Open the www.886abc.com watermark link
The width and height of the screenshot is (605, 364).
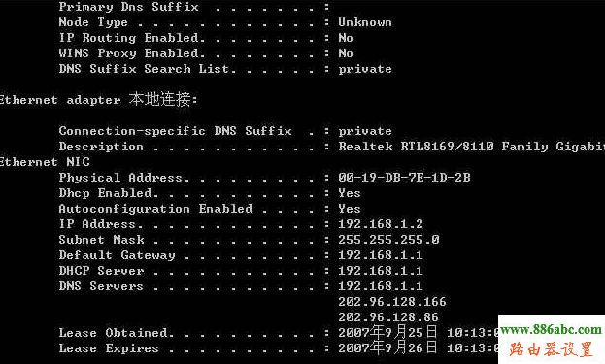click(x=551, y=330)
